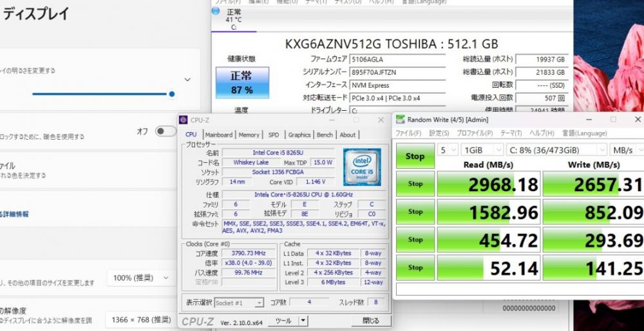
Task: Click the transfer mode field PCIe 3.0 x4
Action: [397, 99]
